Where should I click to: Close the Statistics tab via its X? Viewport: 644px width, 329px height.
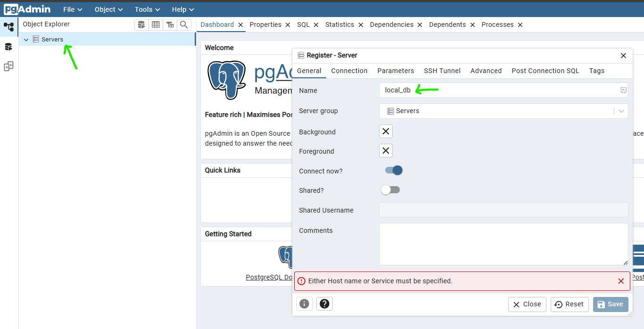point(361,25)
